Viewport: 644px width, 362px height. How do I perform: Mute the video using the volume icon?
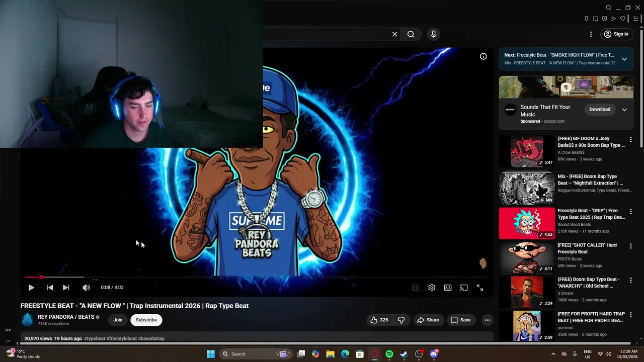tap(86, 288)
